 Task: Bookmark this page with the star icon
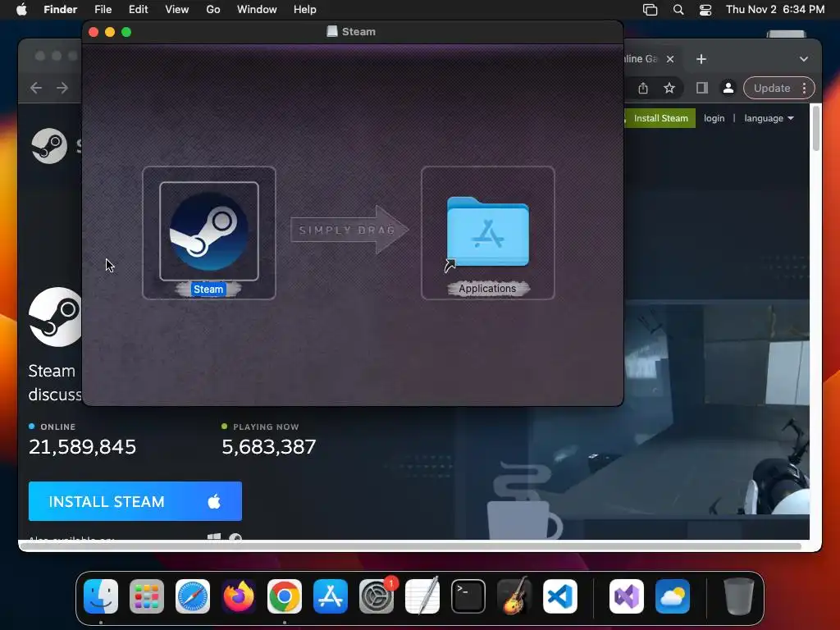[x=669, y=89]
